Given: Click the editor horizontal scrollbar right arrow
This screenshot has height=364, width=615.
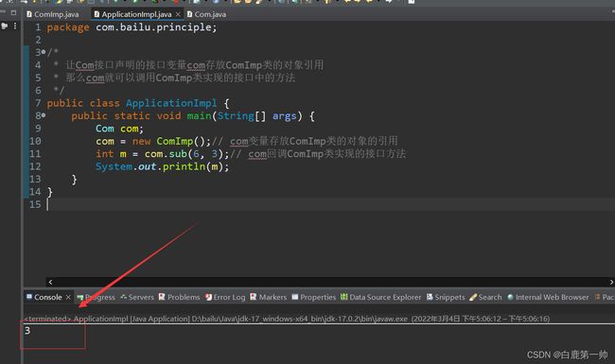Looking at the screenshot, I should (x=611, y=282).
